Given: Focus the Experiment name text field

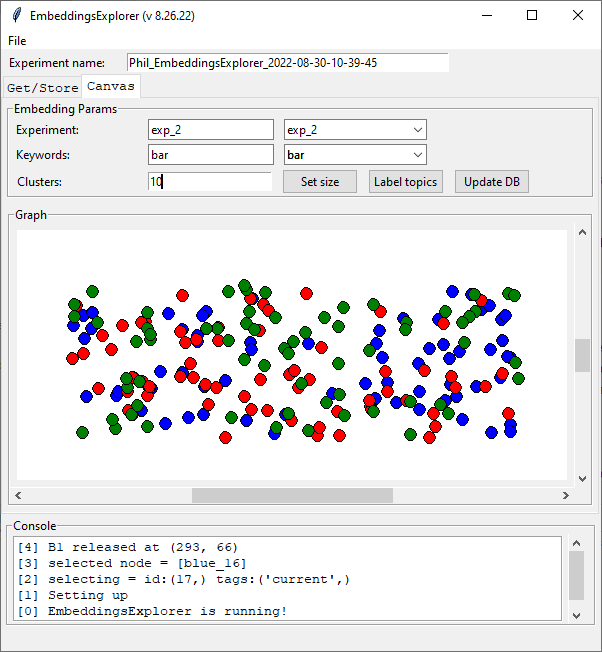Looking at the screenshot, I should coord(287,63).
